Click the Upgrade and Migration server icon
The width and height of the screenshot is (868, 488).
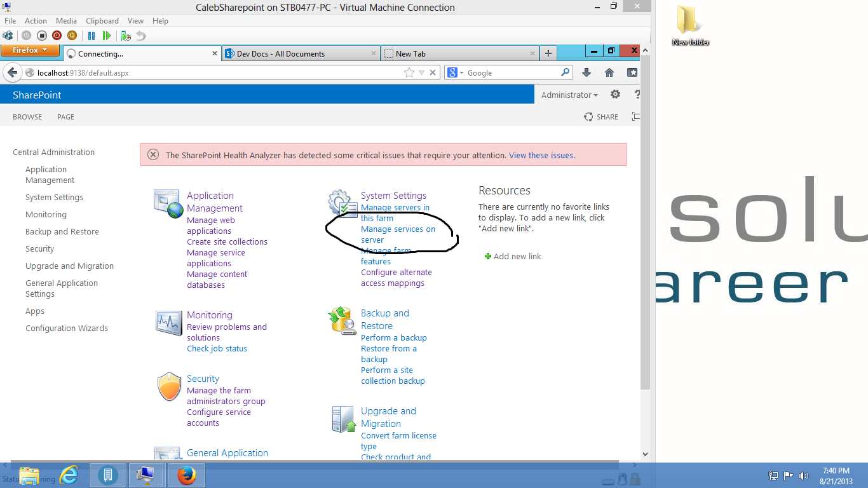pyautogui.click(x=344, y=419)
